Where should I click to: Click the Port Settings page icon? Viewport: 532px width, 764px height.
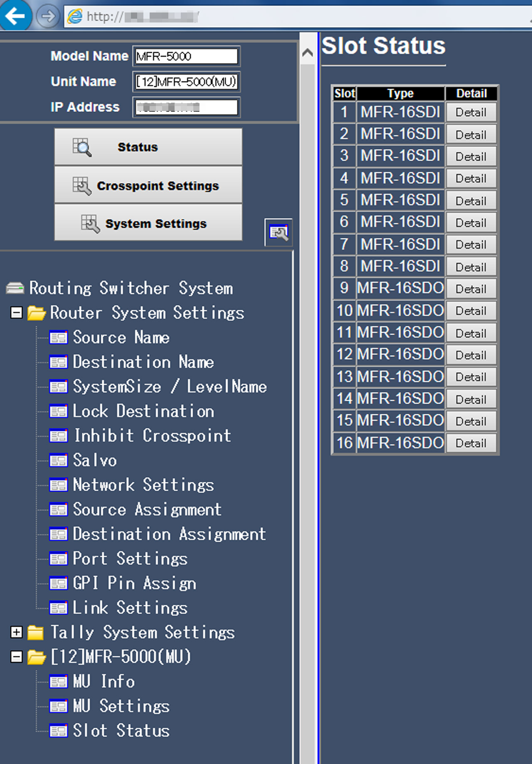coord(58,559)
